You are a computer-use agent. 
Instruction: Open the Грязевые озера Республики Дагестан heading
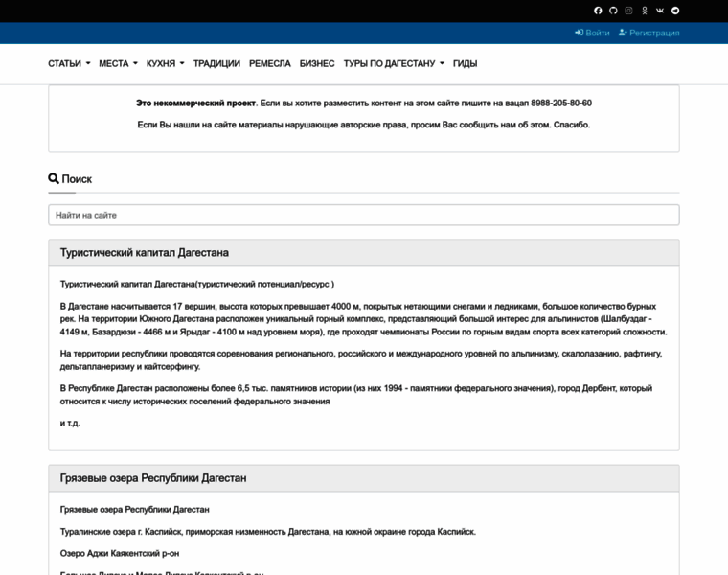click(x=153, y=478)
